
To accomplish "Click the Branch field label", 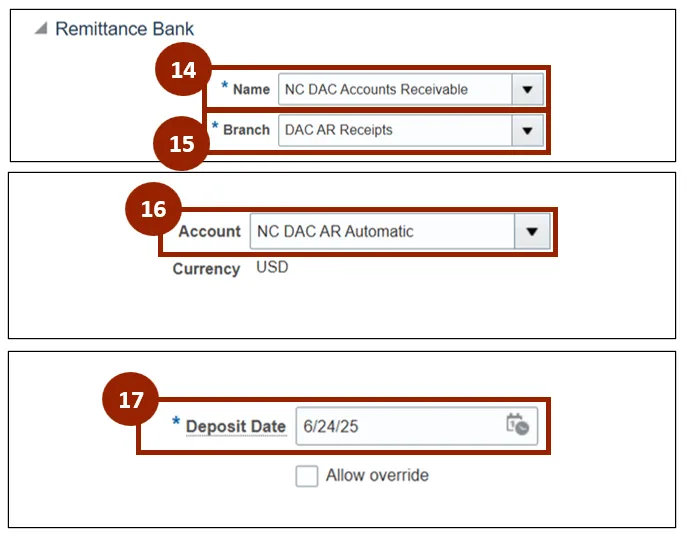I will click(x=246, y=130).
